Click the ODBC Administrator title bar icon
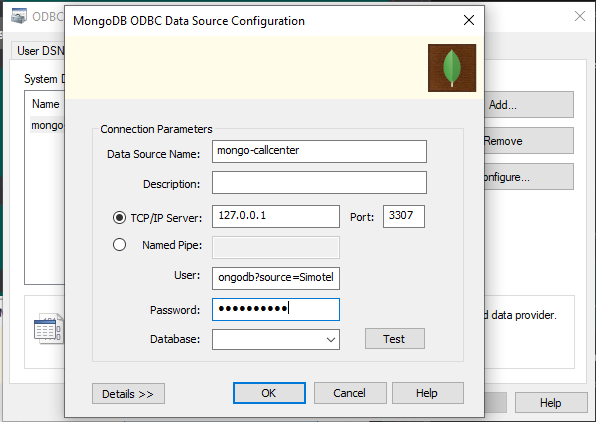Image resolution: width=596 pixels, height=422 pixels. [19, 16]
